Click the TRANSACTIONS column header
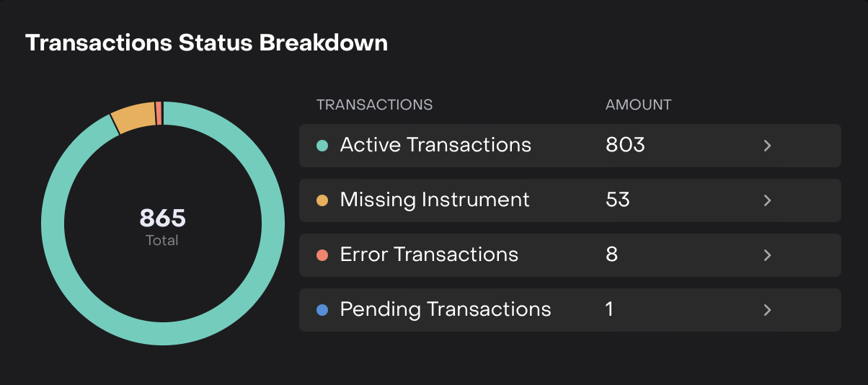 point(374,105)
